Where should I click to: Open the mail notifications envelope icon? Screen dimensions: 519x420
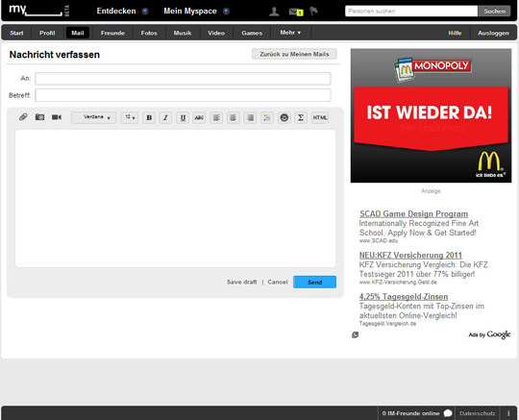[x=296, y=12]
